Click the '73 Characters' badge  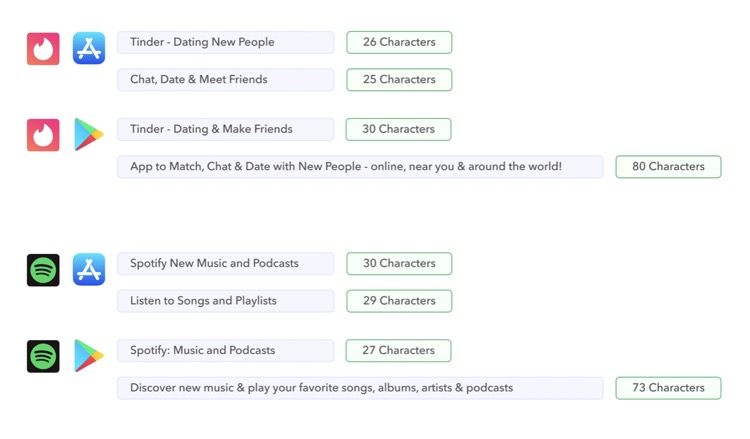pyautogui.click(x=668, y=388)
